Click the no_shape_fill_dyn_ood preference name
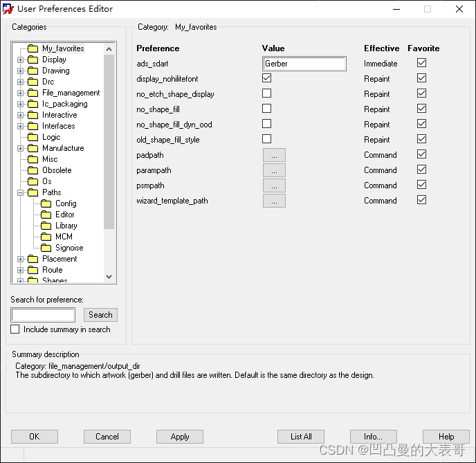 coord(174,125)
